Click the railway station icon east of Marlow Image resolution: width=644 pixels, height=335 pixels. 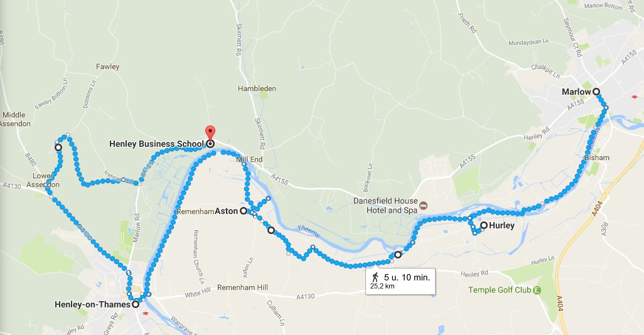(x=635, y=97)
